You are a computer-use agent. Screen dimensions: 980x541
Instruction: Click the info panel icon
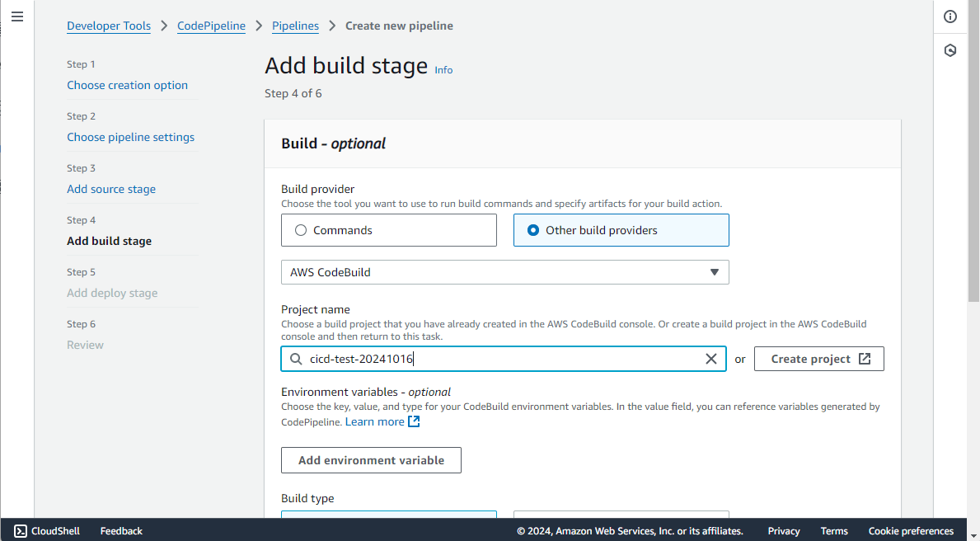950,16
